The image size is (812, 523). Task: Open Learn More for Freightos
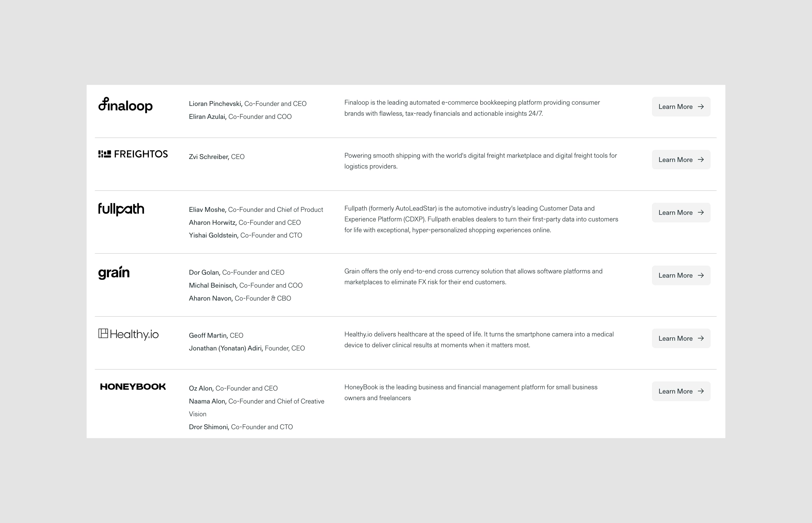pyautogui.click(x=681, y=160)
